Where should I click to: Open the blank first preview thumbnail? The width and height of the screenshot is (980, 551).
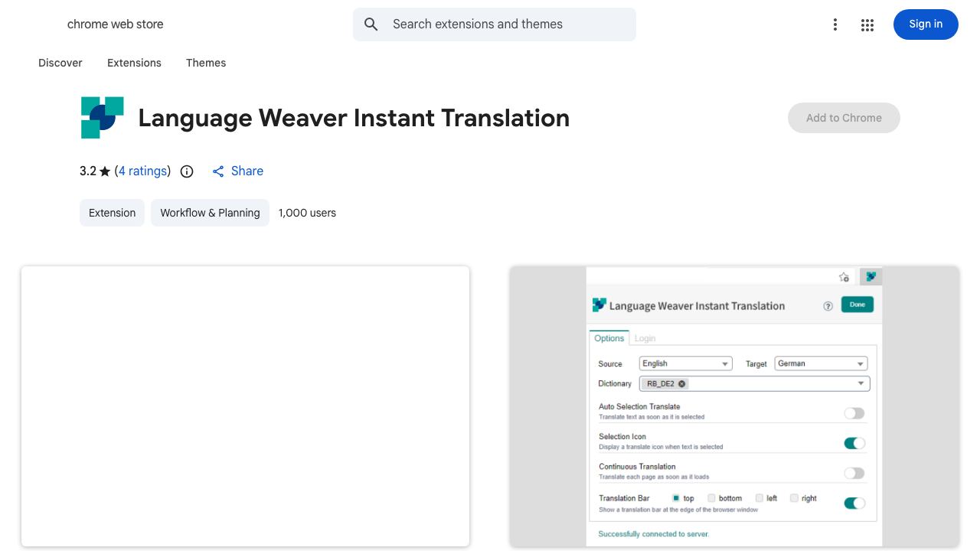(x=245, y=406)
